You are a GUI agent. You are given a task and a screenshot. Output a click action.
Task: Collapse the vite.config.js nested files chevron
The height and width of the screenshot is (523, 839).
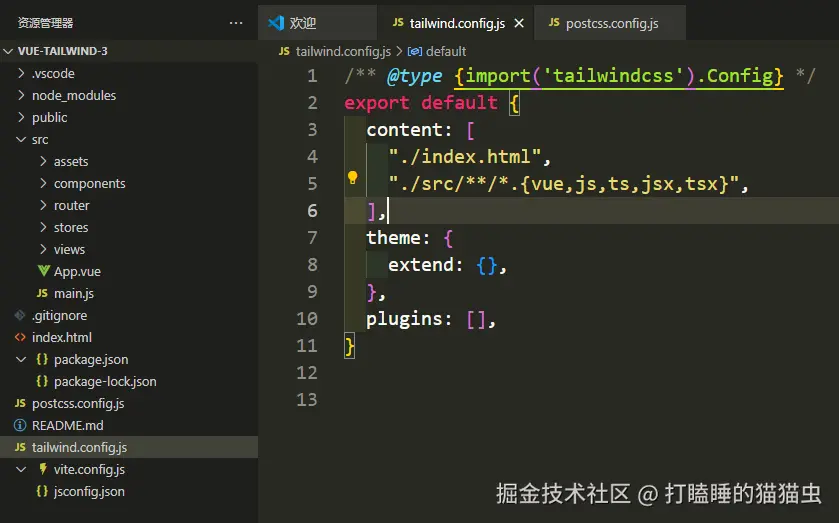point(21,469)
